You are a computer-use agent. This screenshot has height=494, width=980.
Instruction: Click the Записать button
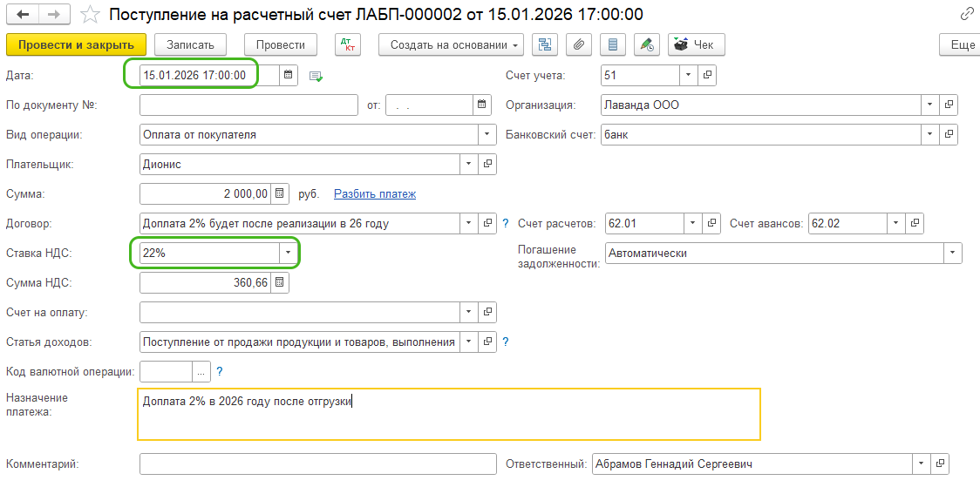tap(190, 45)
